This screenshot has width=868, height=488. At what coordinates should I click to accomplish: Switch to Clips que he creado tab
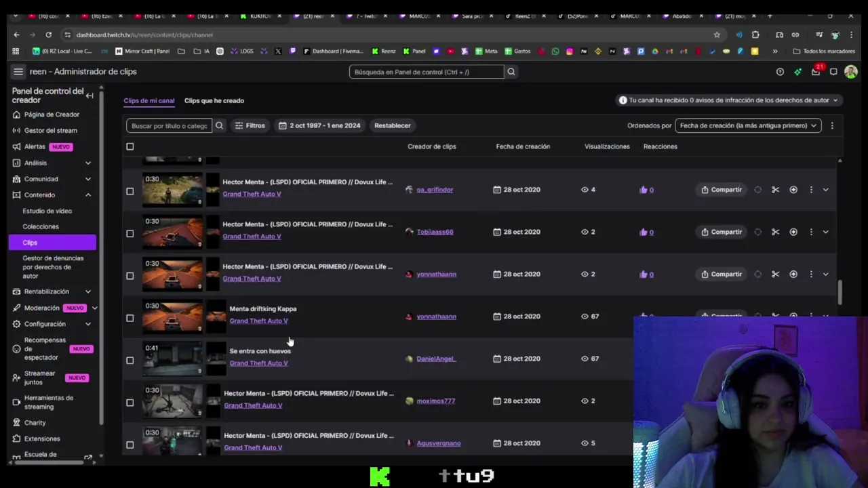(214, 101)
